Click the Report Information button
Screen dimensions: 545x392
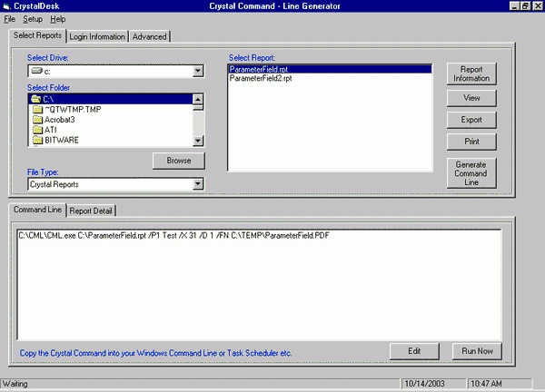471,73
